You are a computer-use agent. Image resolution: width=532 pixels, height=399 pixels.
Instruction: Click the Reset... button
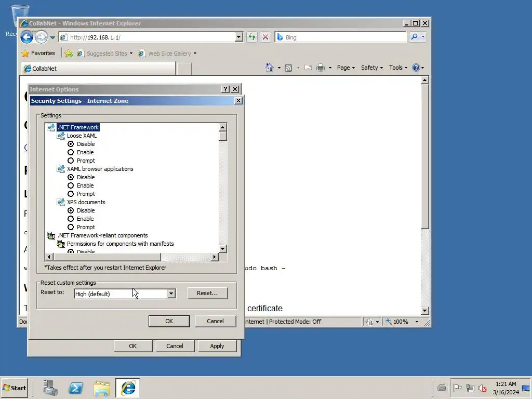coord(207,293)
